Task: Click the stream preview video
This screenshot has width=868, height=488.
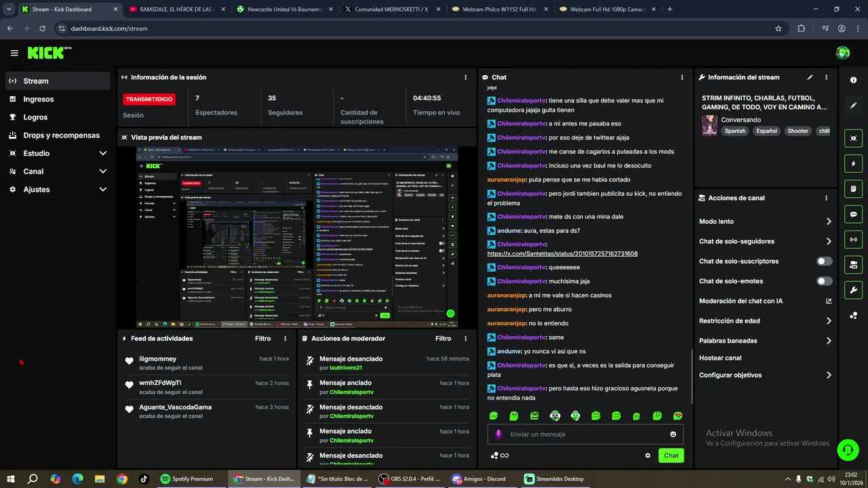Action: tap(297, 237)
